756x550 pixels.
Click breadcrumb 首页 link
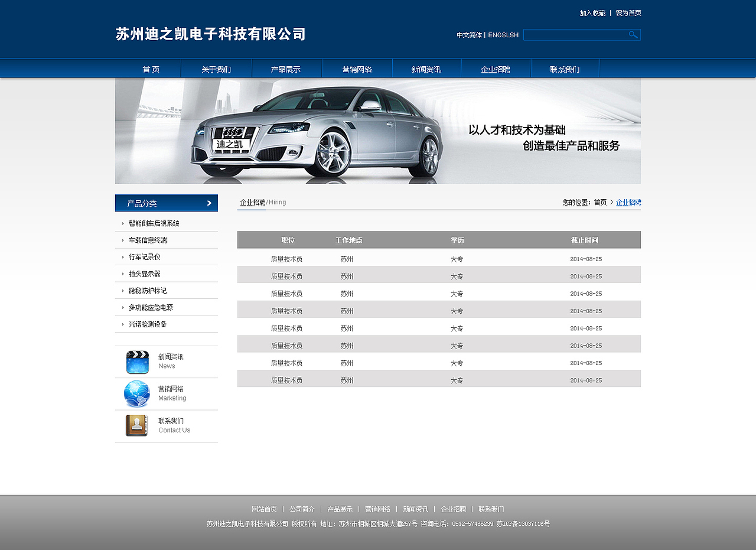point(600,202)
